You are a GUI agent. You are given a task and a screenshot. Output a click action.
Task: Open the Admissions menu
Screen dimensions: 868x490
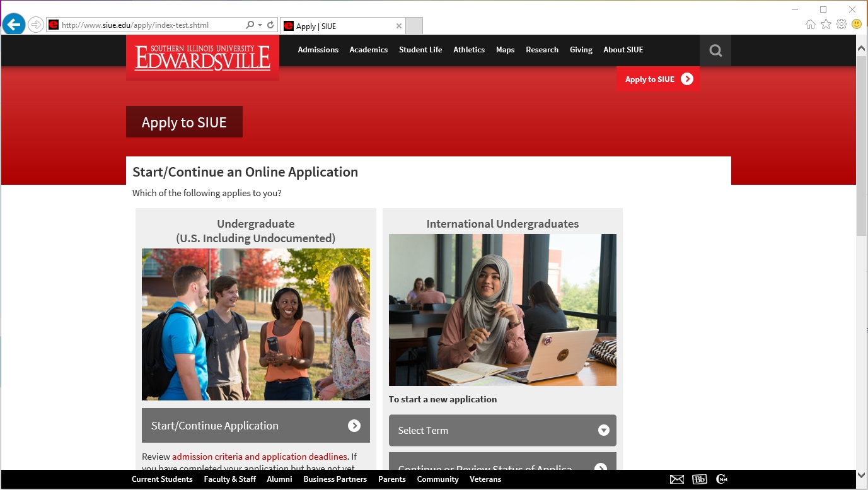(318, 50)
